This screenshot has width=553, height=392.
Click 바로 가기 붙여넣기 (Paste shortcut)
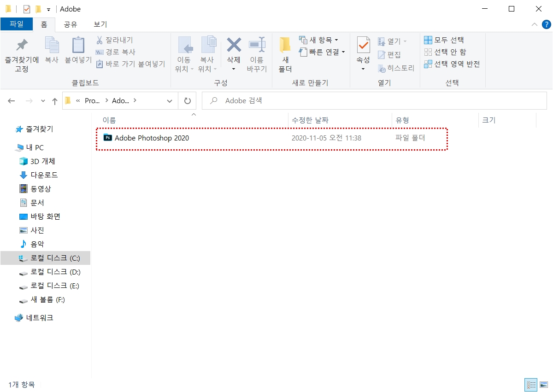[130, 64]
